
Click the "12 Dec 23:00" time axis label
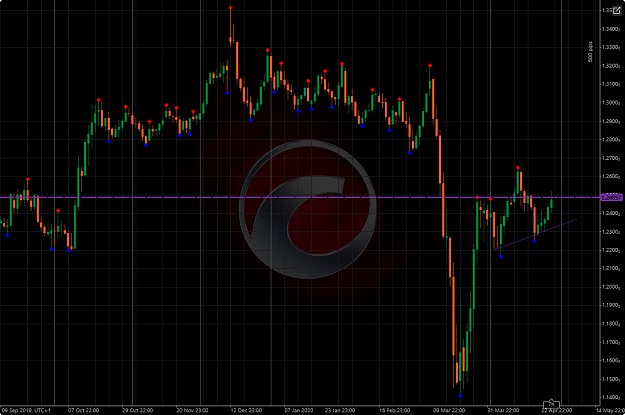pos(246,410)
